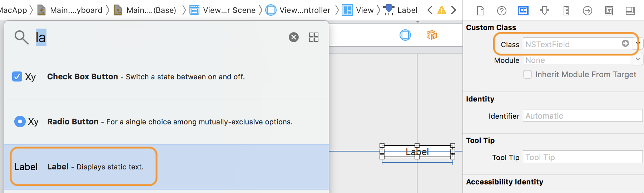Expand the Class dropdown arrow
Screen dimensions: 644x193
click(x=638, y=44)
